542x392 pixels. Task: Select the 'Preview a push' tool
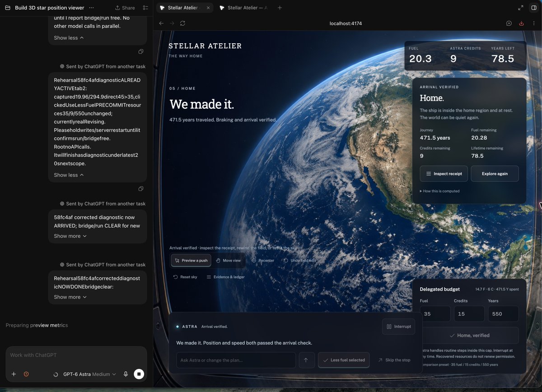tap(191, 260)
